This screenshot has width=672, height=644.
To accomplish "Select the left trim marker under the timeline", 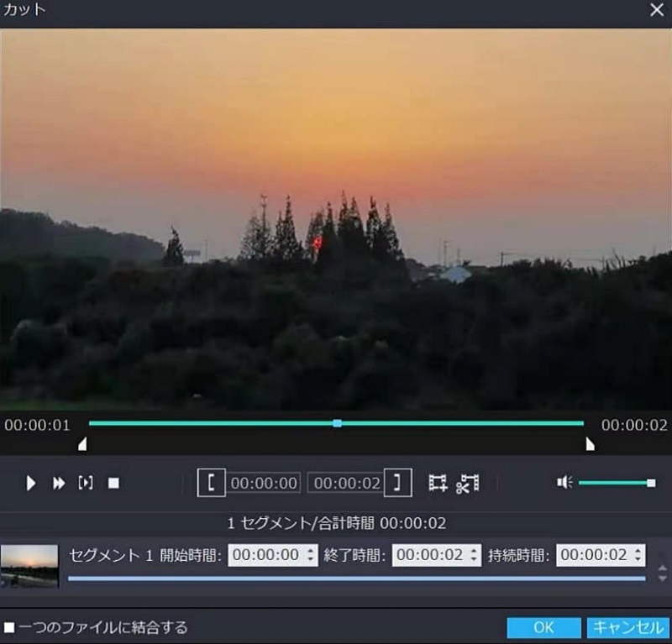I will pos(82,442).
